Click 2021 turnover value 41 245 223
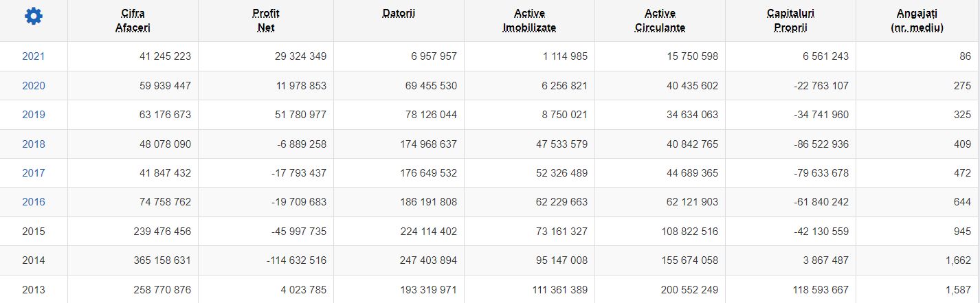Screen dimensions: 980x303 (162, 56)
